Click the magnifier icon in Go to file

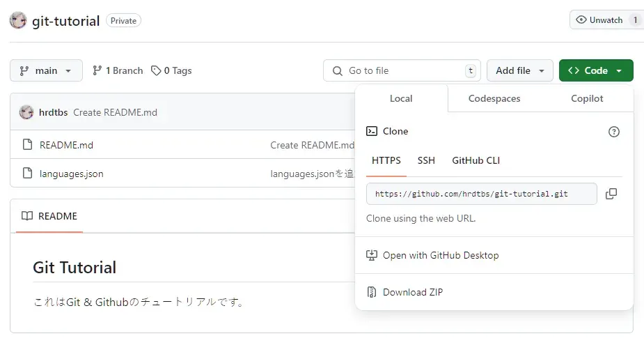[338, 71]
